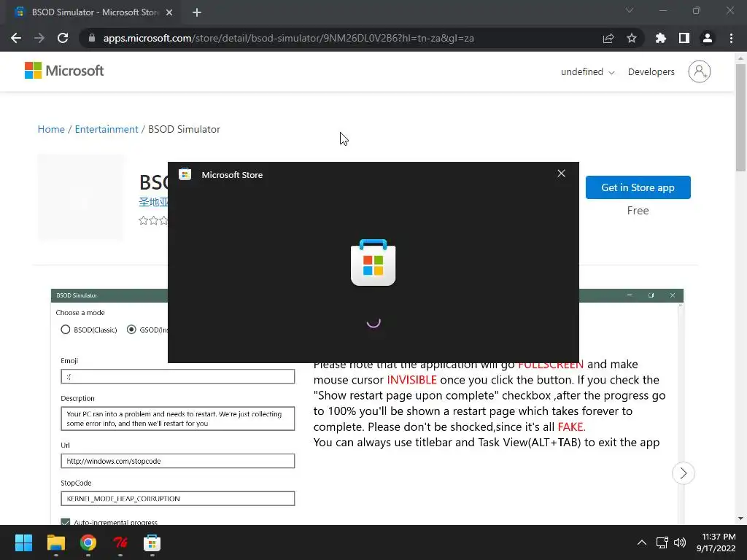Click the Chrome tab search chevron
Screen dimensions: 747x560
[630, 10]
